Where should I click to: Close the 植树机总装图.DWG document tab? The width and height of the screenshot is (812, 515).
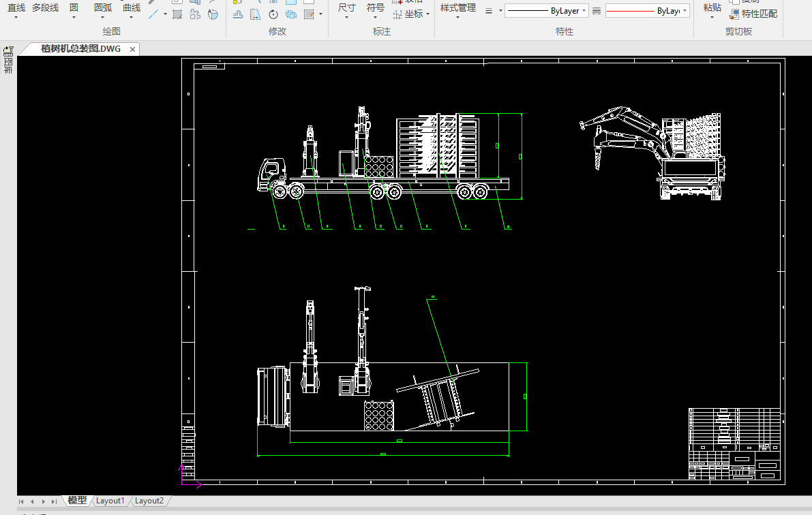[x=132, y=49]
